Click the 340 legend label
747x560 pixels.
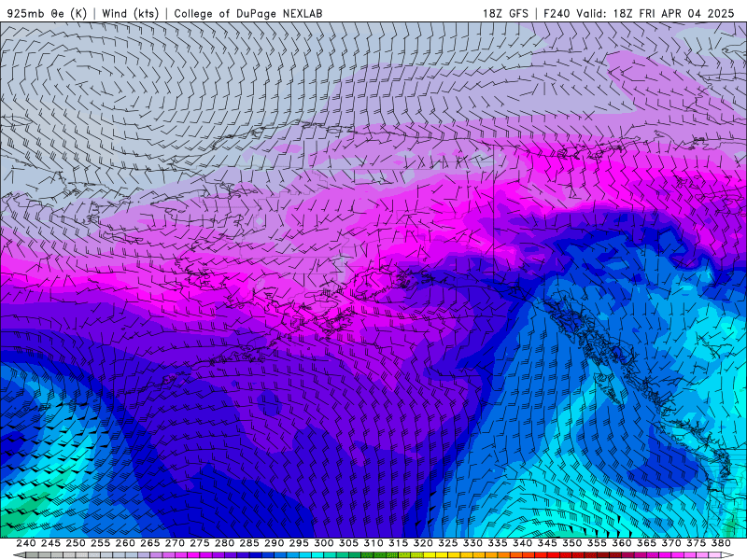[x=522, y=543]
